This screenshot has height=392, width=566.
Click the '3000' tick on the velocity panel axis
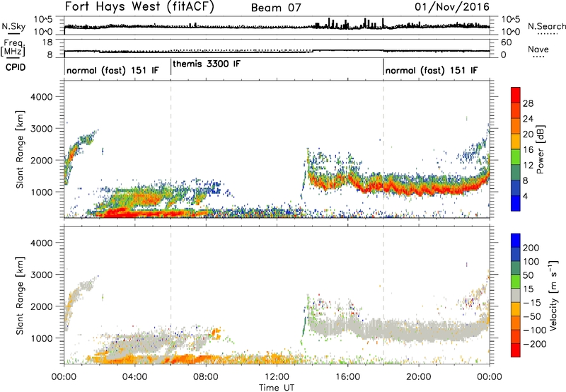pos(42,275)
